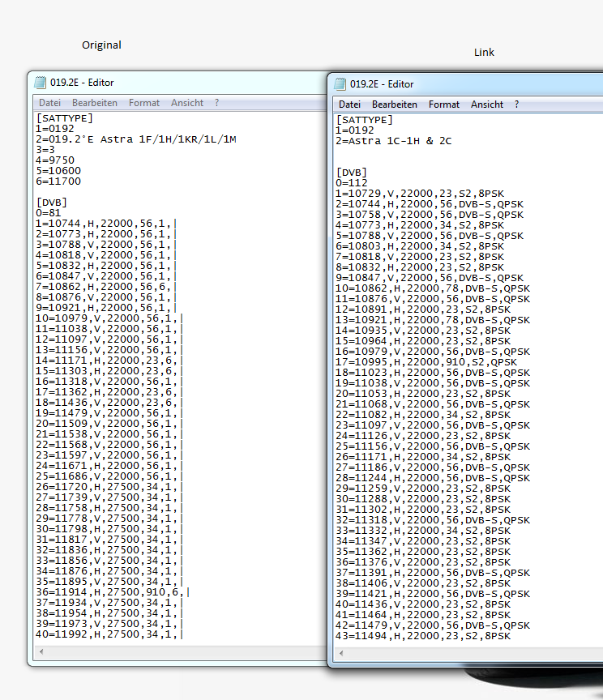Click the 'Link' label above right window
This screenshot has width=603, height=700.
click(x=484, y=52)
